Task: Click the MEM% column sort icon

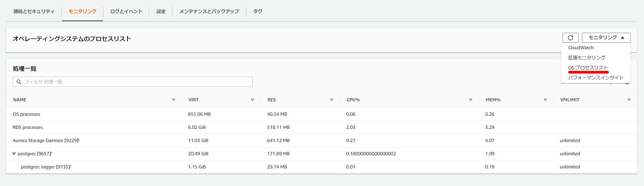Action: pyautogui.click(x=545, y=100)
